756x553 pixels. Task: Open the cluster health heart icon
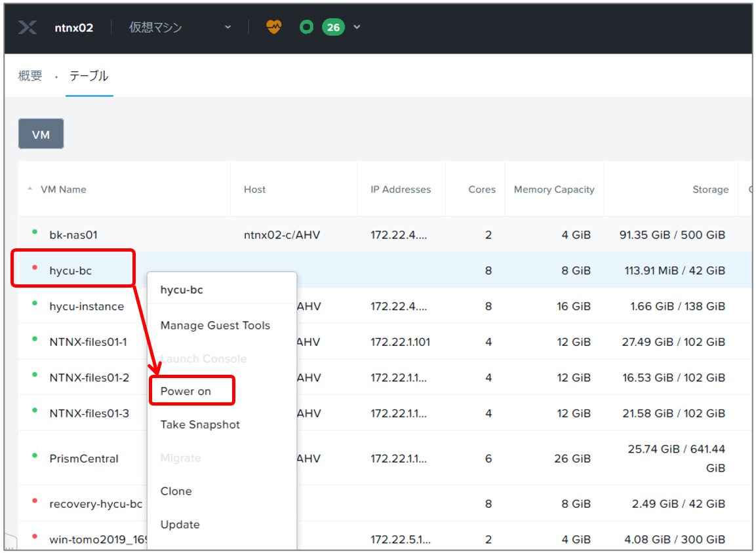pos(274,26)
